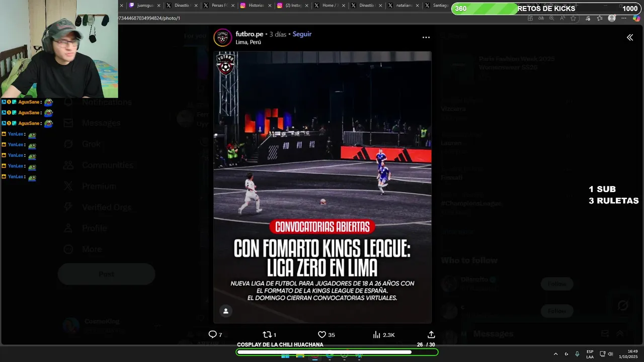
Task: Click the browser zoom magnifier icon
Action: pyautogui.click(x=551, y=18)
